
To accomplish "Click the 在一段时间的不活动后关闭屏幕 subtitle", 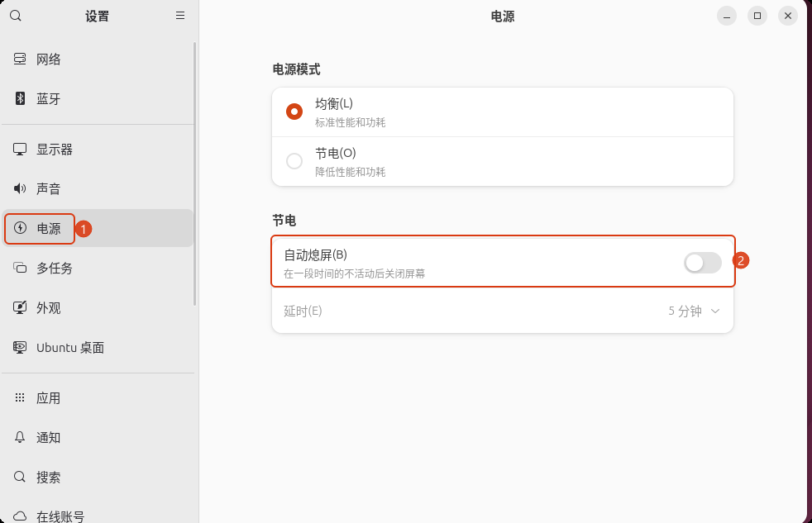I will (x=354, y=273).
